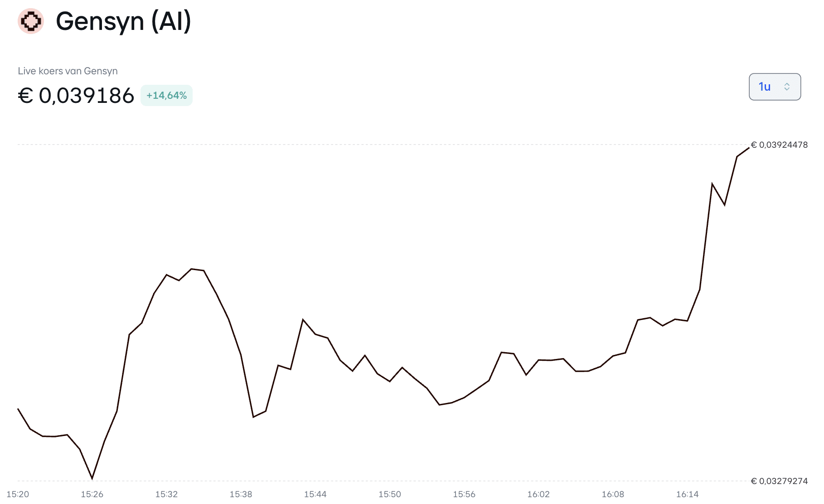Click the 'Live koers van Gensyn' label
Viewport: 824px width, 504px height.
coord(68,71)
